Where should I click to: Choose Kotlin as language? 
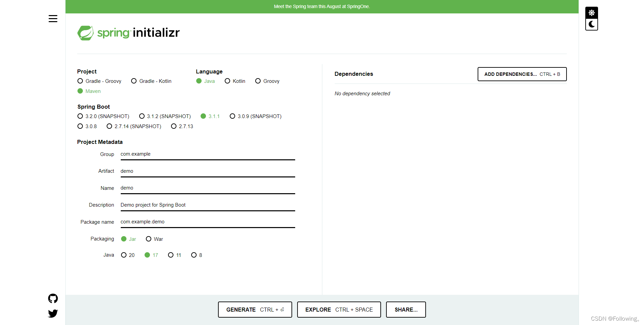click(235, 81)
